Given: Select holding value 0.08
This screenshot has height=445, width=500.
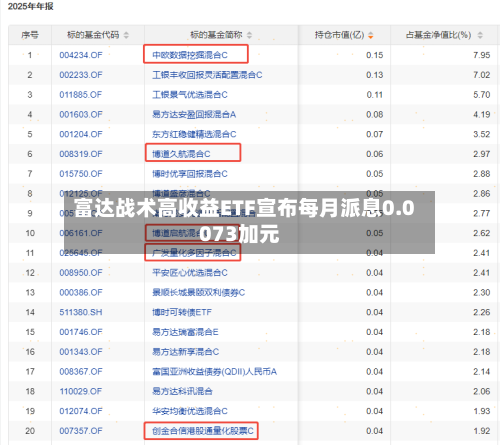Looking at the screenshot, I should pyautogui.click(x=374, y=115).
